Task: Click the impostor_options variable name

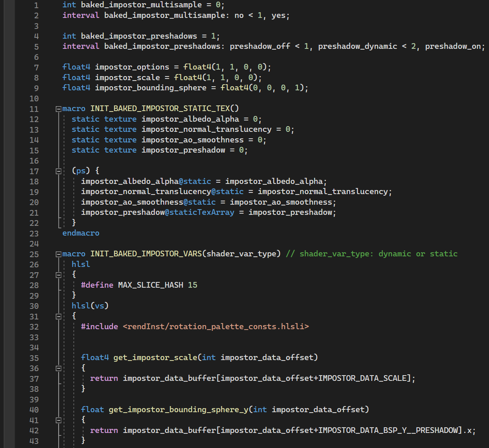Action: pos(132,67)
